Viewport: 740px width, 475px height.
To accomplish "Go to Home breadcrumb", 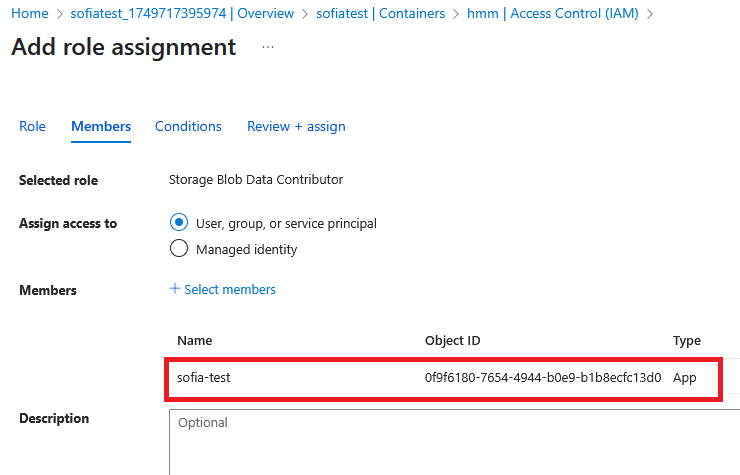I will point(29,13).
